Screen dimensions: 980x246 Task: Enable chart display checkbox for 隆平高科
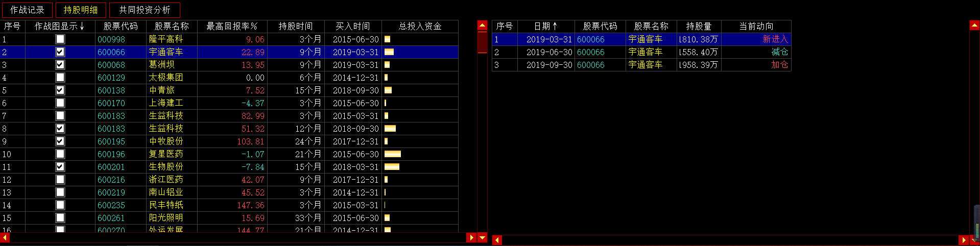coord(60,39)
